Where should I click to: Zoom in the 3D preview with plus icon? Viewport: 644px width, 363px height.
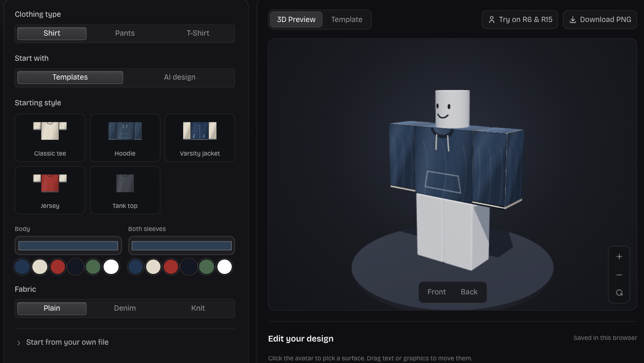[x=619, y=257]
